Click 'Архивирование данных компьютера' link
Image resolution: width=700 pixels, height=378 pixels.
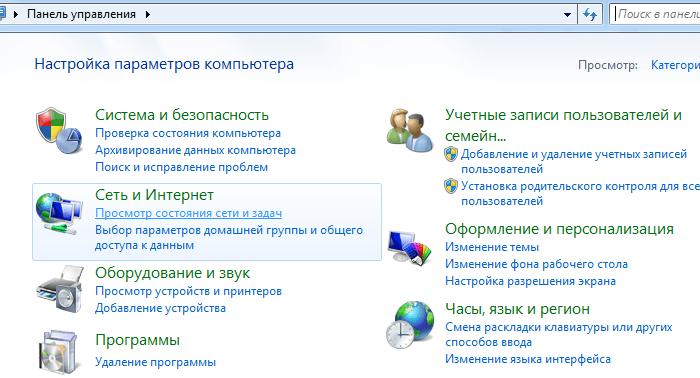click(x=196, y=150)
